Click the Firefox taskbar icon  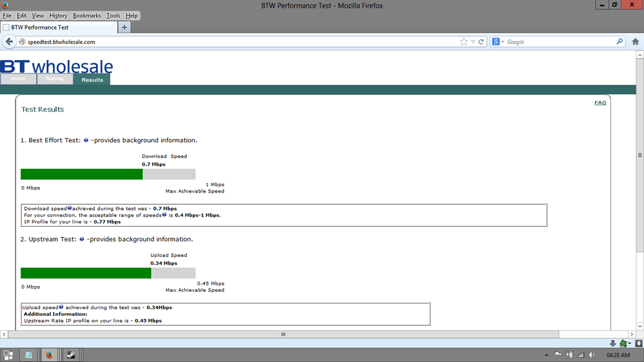[49, 355]
